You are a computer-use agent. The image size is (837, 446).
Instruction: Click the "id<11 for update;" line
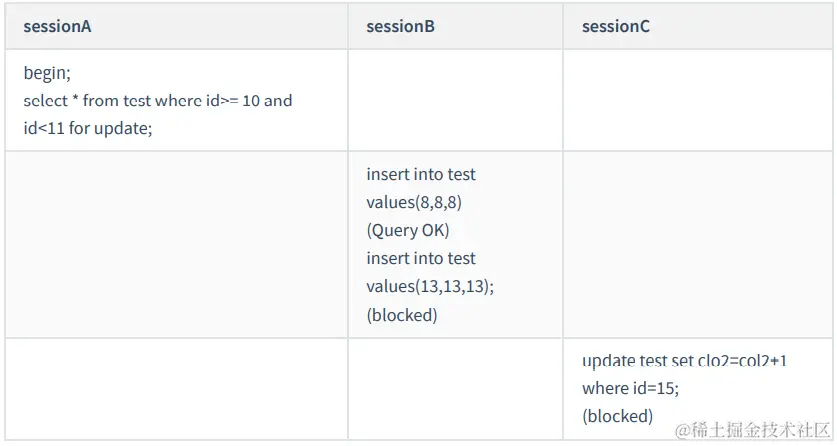[x=88, y=129]
